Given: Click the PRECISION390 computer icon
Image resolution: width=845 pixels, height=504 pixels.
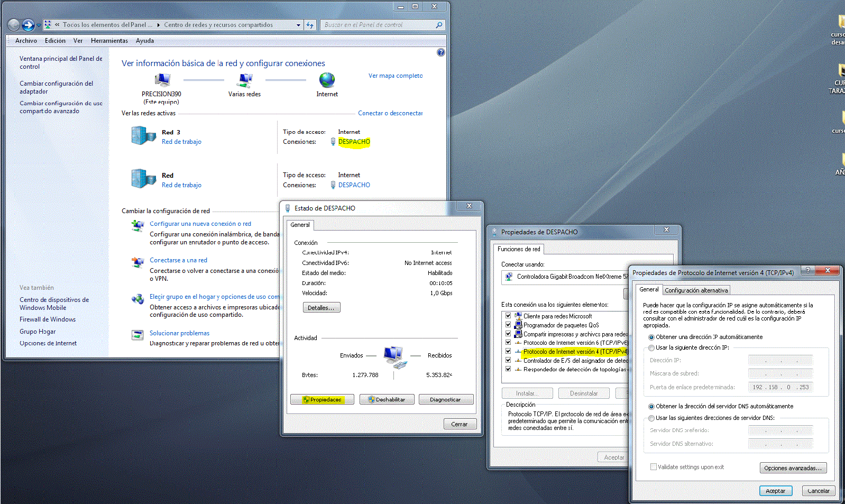Looking at the screenshot, I should (x=162, y=80).
